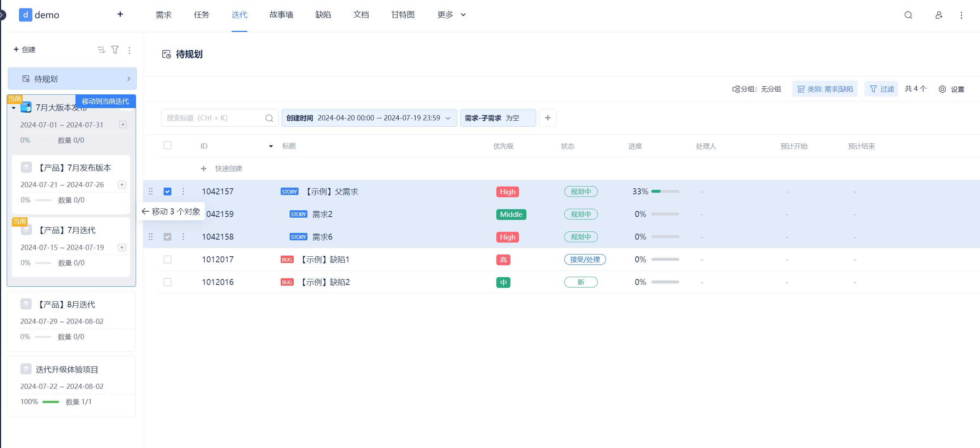
Task: Click the Middle priority badge of 需求2
Action: [x=511, y=214]
